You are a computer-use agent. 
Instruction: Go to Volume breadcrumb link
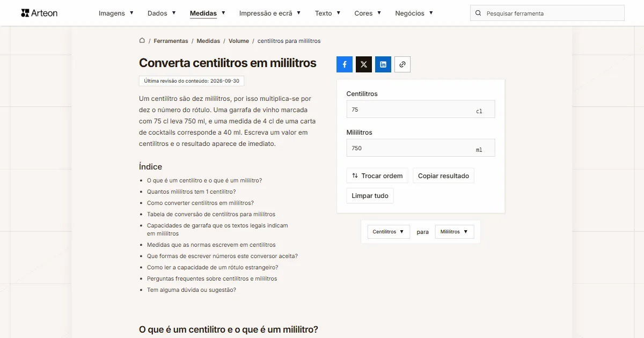coord(239,41)
